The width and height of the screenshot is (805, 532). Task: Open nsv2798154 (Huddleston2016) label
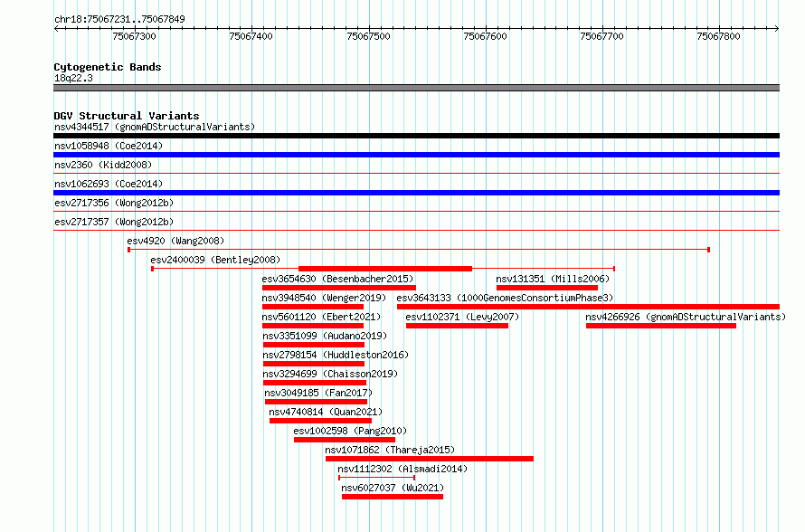tap(336, 355)
